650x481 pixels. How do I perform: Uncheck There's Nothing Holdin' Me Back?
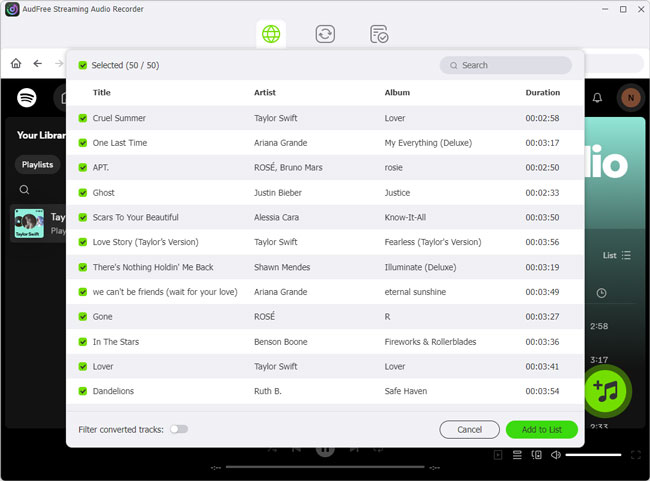pos(83,267)
